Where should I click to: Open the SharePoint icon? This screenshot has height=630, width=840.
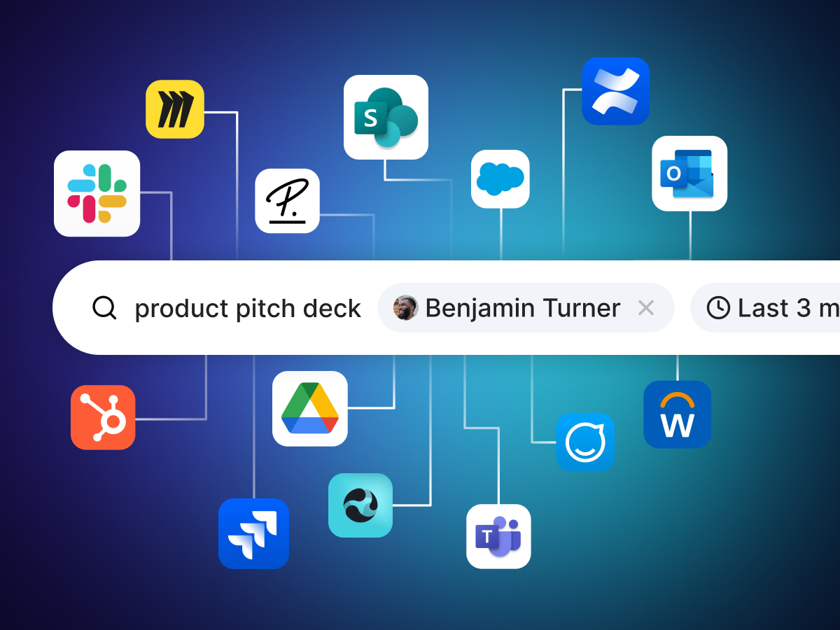(x=386, y=117)
